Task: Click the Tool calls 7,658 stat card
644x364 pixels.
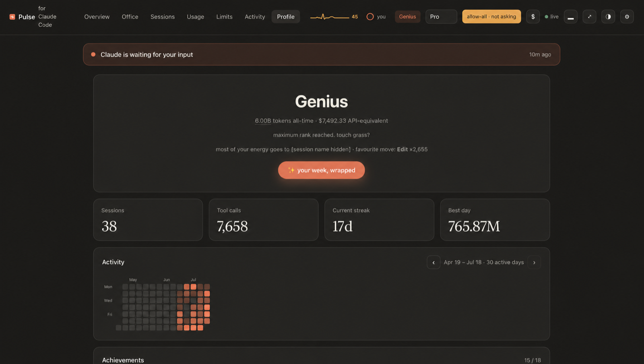Action: pos(264,220)
